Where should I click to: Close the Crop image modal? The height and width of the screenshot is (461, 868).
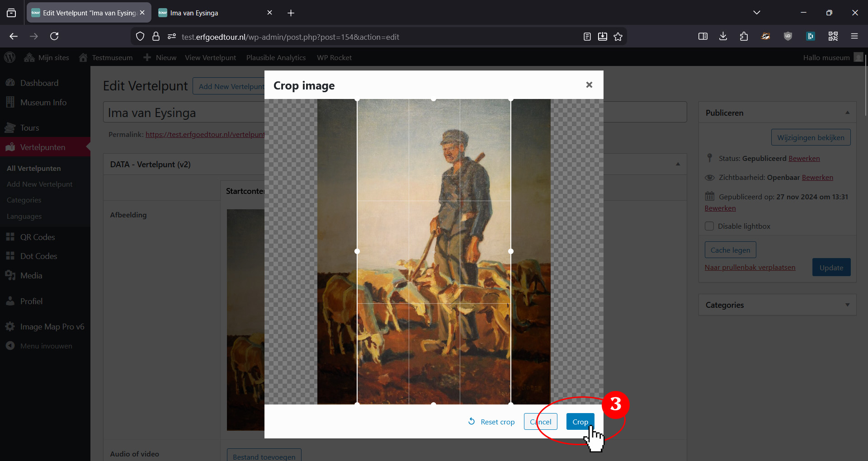(589, 85)
